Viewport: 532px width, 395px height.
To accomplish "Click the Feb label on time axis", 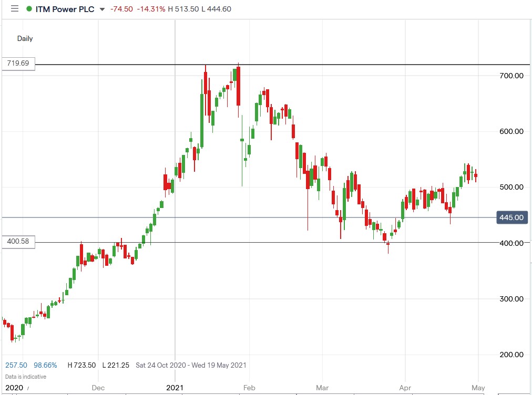I will [249, 388].
